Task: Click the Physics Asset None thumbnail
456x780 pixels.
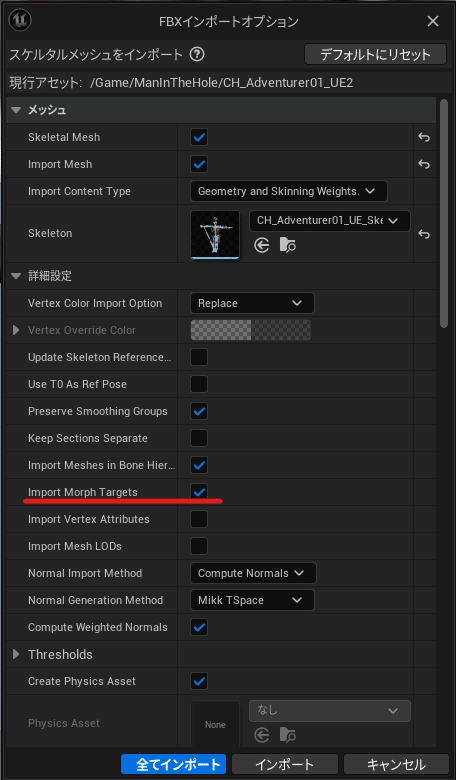Action: tap(215, 724)
